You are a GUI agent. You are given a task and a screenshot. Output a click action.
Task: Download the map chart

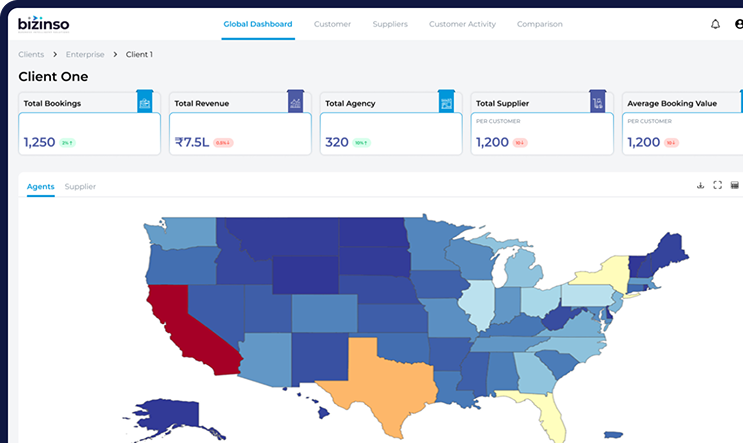coord(700,185)
